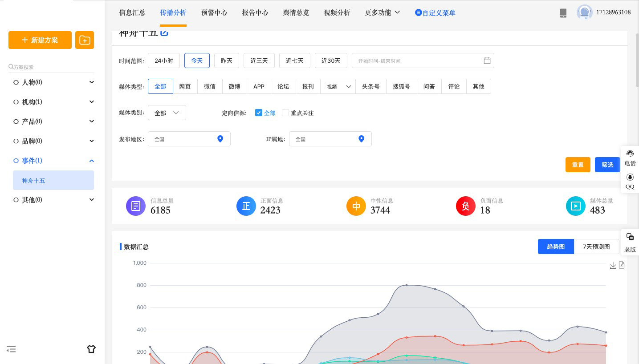Check the 全部 定向信源 checkbox
The image size is (639, 364).
pos(258,113)
